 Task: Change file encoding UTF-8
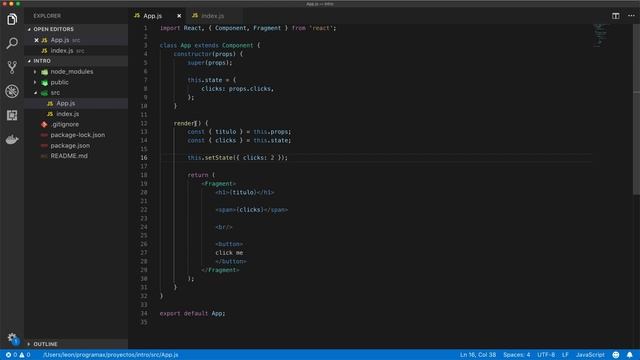pyautogui.click(x=546, y=355)
